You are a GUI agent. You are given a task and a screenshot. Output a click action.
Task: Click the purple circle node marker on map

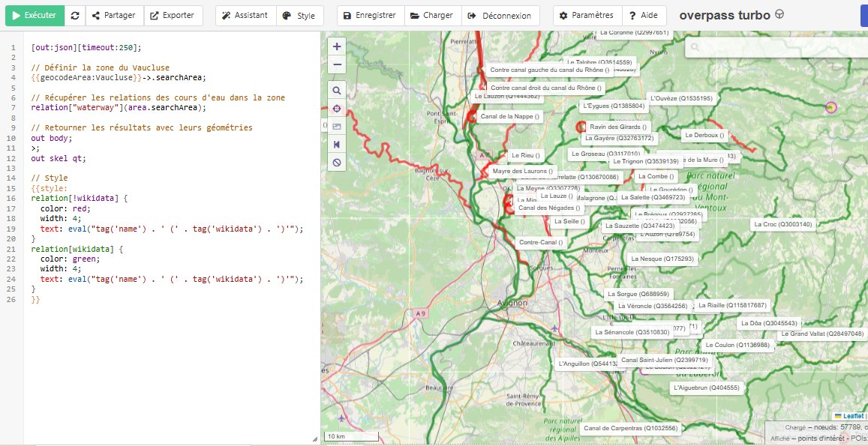click(x=830, y=107)
